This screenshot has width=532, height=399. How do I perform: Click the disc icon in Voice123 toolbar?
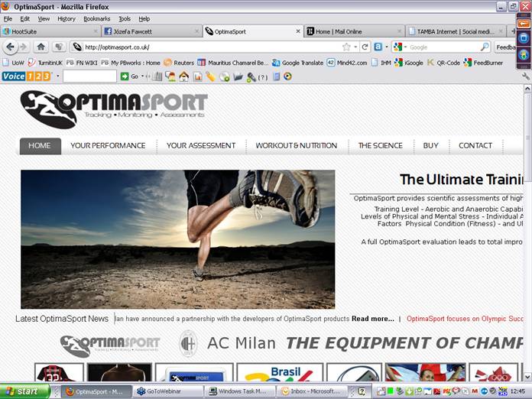[224, 77]
